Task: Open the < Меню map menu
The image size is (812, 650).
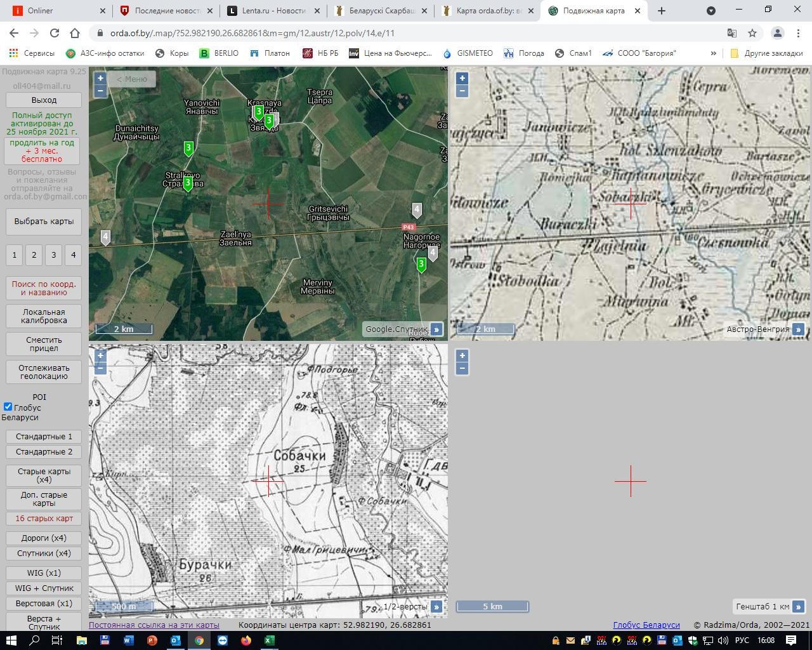Action: coord(132,79)
